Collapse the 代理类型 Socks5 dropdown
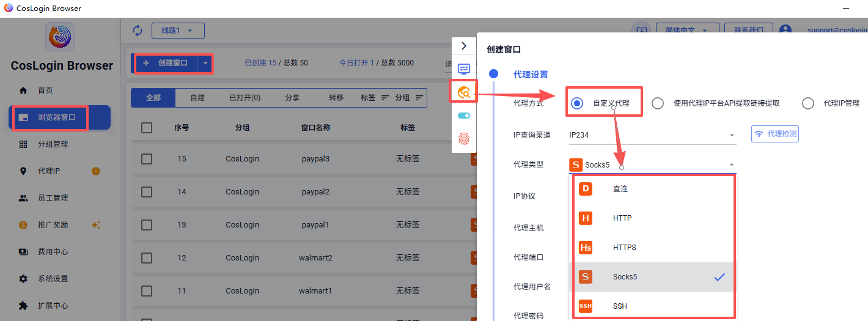 point(652,164)
